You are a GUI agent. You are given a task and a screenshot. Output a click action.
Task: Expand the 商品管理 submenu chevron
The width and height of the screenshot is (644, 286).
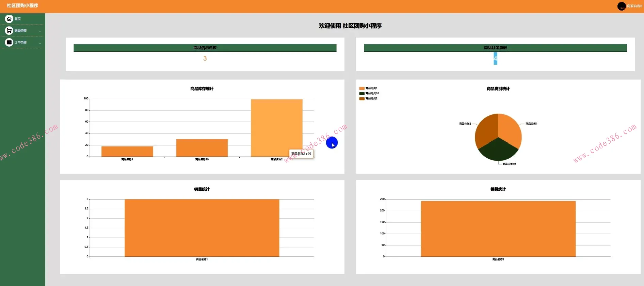point(40,31)
